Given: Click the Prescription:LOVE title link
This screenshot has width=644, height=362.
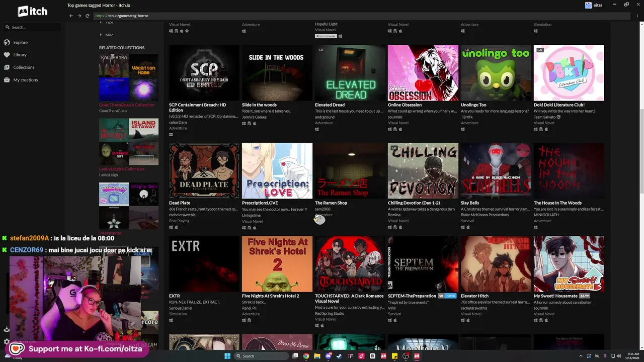Looking at the screenshot, I should point(260,203).
